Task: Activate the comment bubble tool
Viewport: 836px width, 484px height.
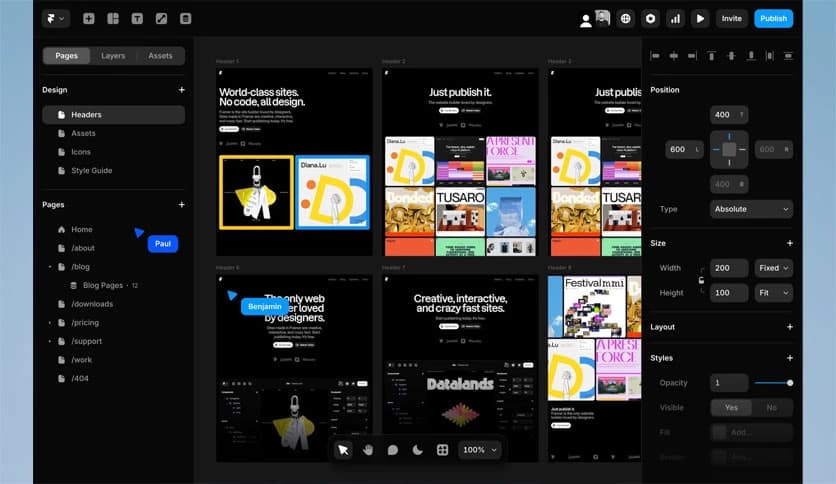Action: coord(393,450)
